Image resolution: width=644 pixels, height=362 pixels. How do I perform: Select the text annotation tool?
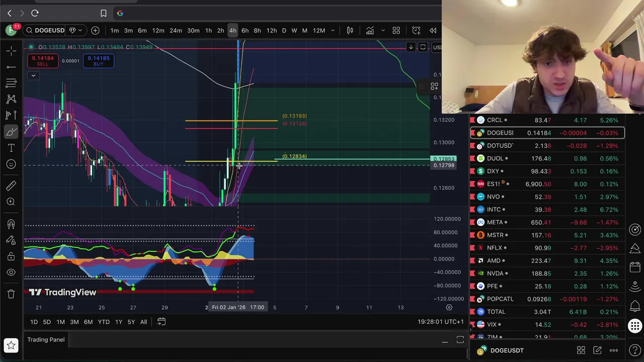point(11,148)
